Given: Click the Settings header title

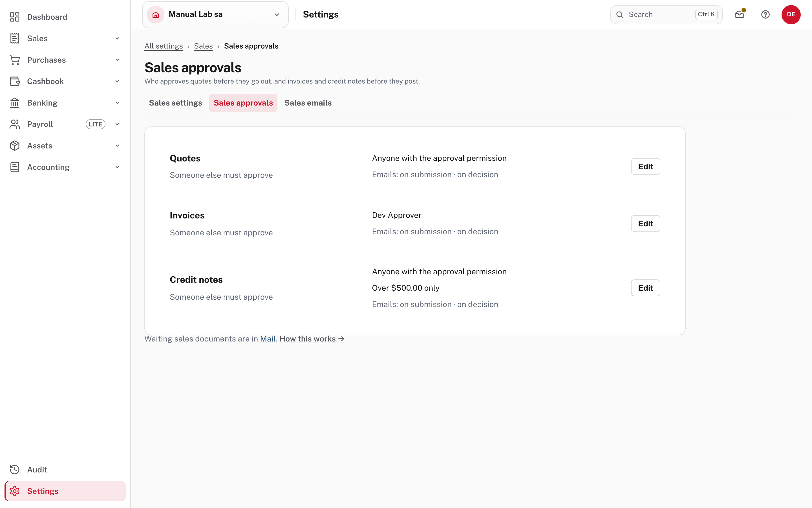Looking at the screenshot, I should 321,14.
